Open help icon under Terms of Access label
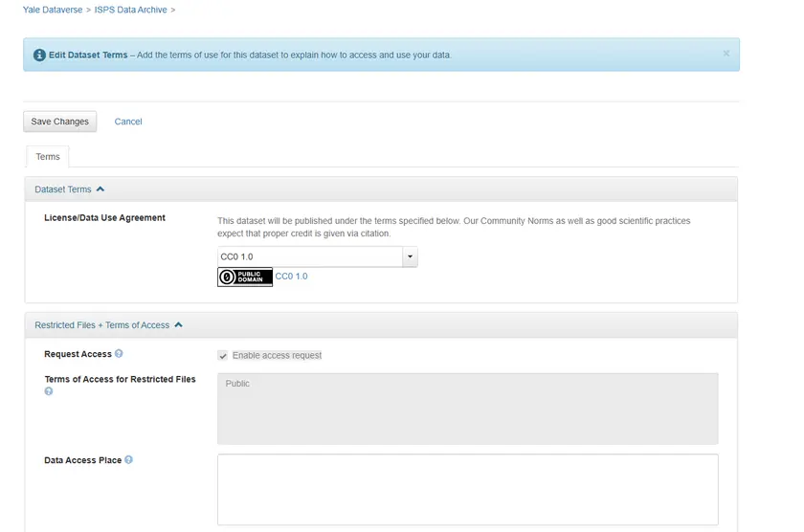 (49, 391)
